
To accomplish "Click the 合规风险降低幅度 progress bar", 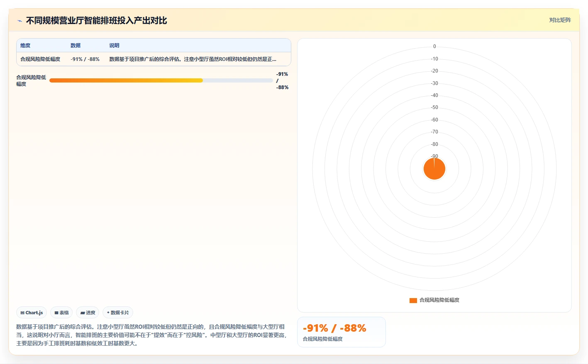I will pos(161,80).
